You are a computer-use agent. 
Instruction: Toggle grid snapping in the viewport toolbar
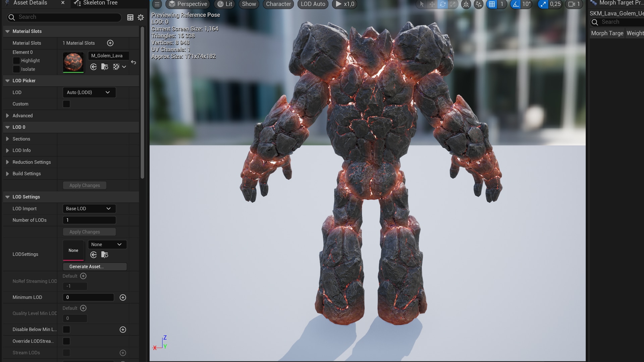coord(492,4)
